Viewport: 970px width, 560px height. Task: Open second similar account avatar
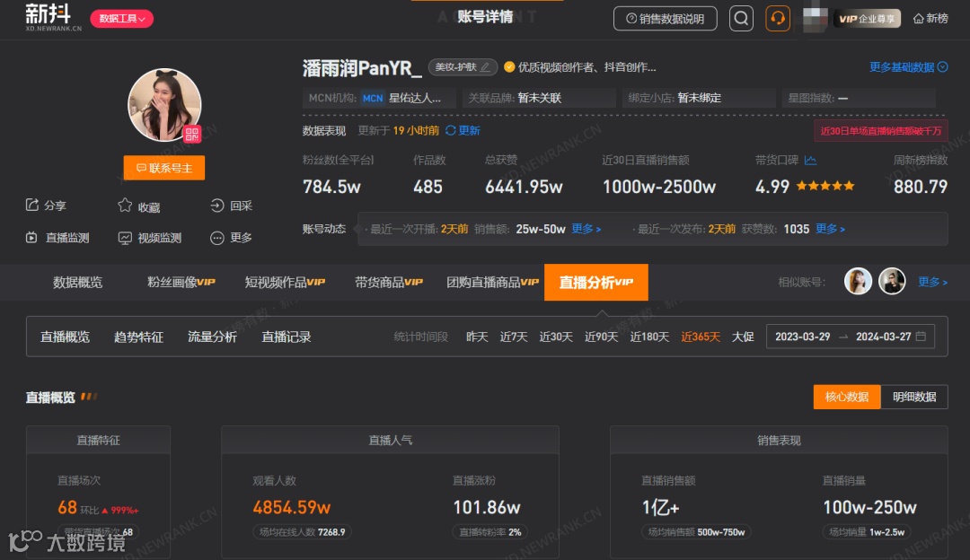click(x=892, y=281)
